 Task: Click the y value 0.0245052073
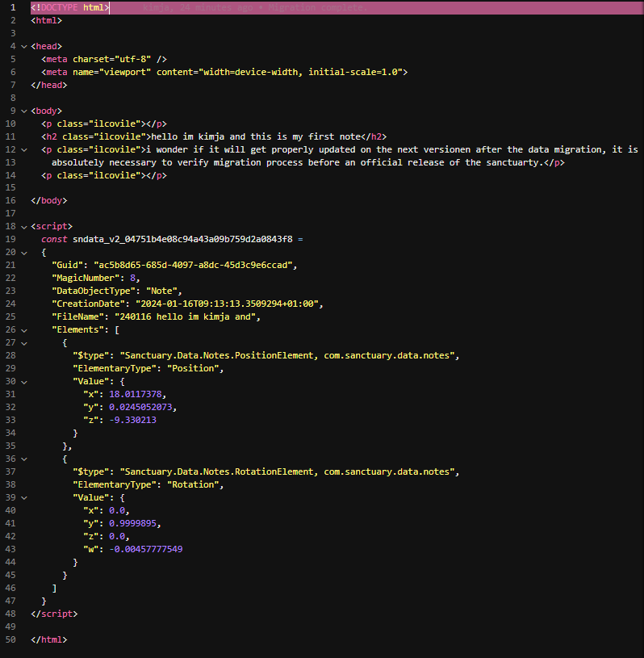point(140,407)
